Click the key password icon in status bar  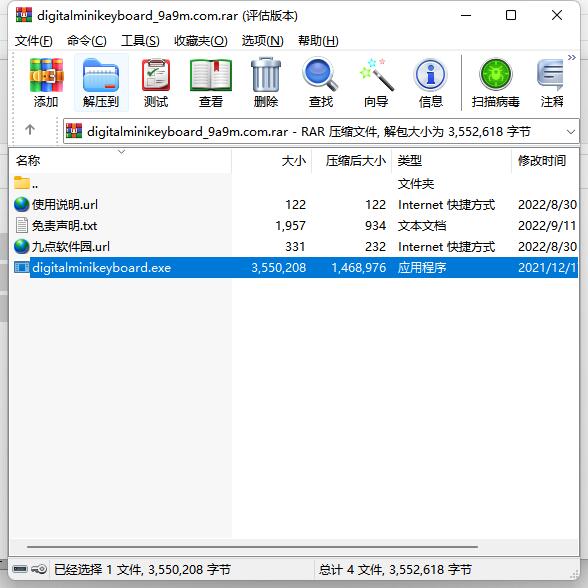coord(39,569)
